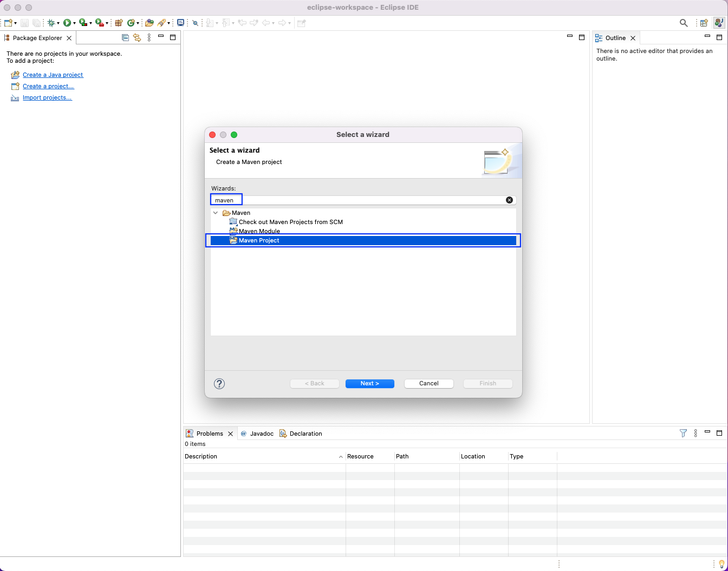Viewport: 728px width, 571px height.
Task: Click the Filters icon in Problems view
Action: pyautogui.click(x=683, y=433)
